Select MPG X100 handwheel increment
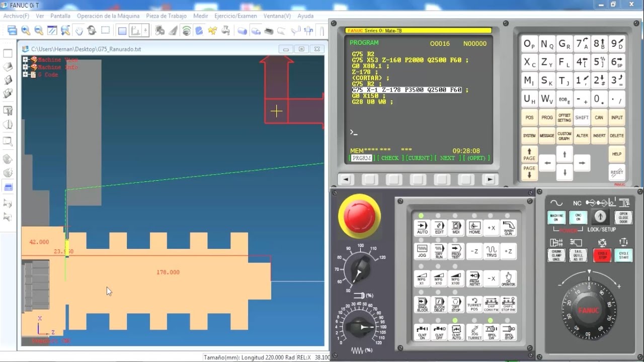644x362 pixels. pos(456,279)
